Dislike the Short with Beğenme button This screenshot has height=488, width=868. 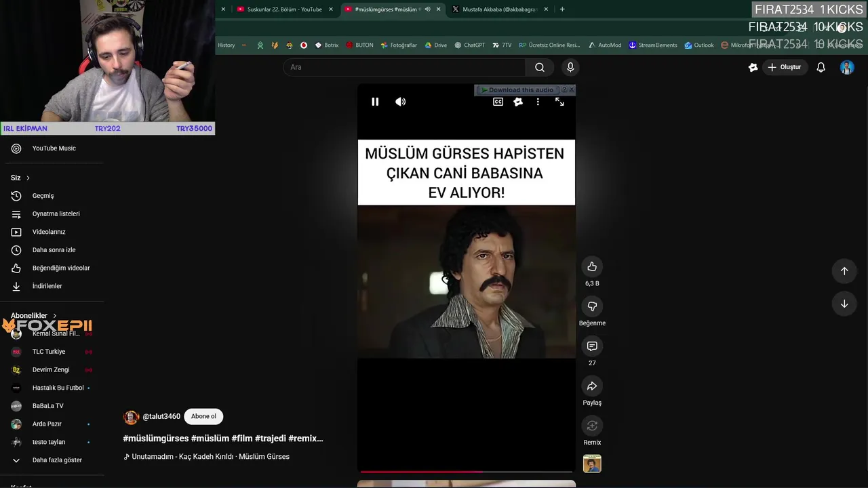click(592, 306)
